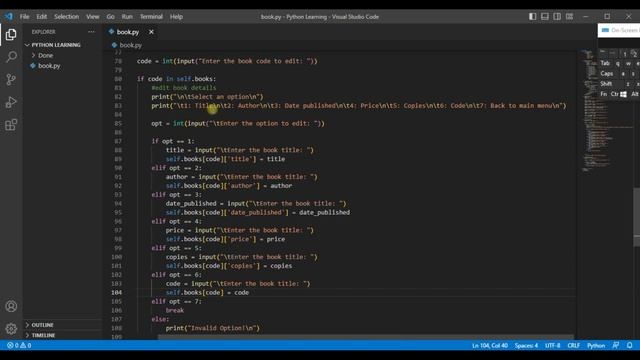Click the EXPLORER panel header
This screenshot has width=640, height=360.
(44, 32)
